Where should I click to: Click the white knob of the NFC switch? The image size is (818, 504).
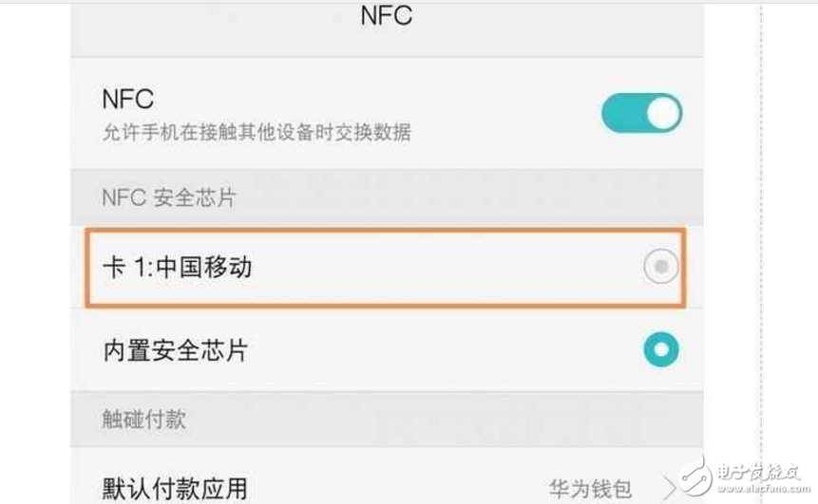point(664,113)
